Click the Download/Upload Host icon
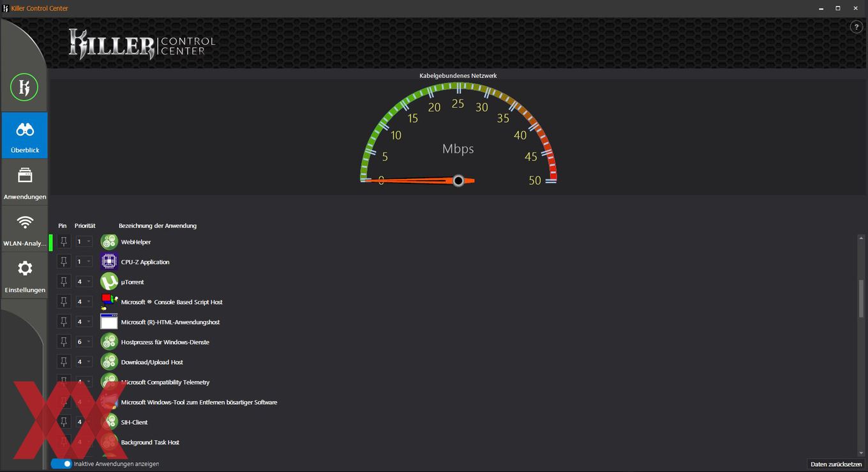Image resolution: width=868 pixels, height=472 pixels. (109, 362)
